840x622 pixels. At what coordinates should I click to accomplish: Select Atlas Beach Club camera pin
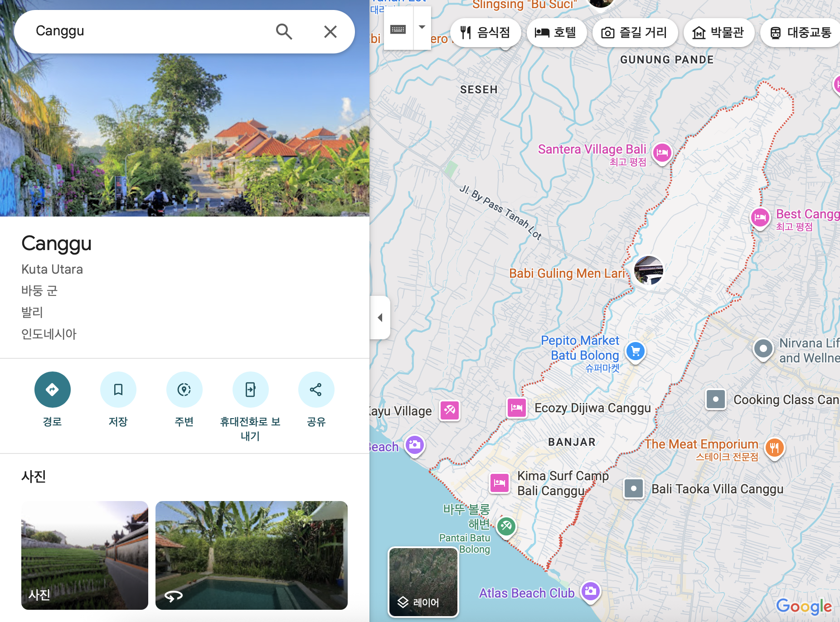point(590,591)
